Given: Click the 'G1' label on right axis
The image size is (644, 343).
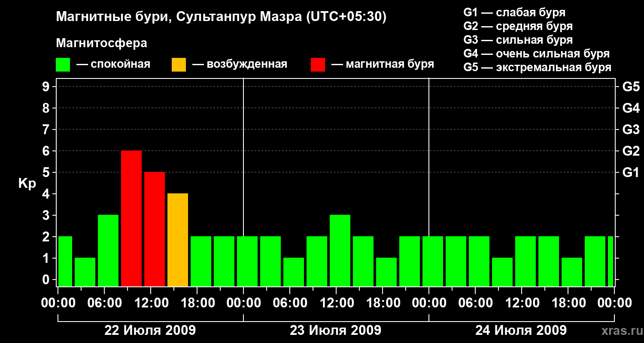Looking at the screenshot, I should pyautogui.click(x=631, y=172).
